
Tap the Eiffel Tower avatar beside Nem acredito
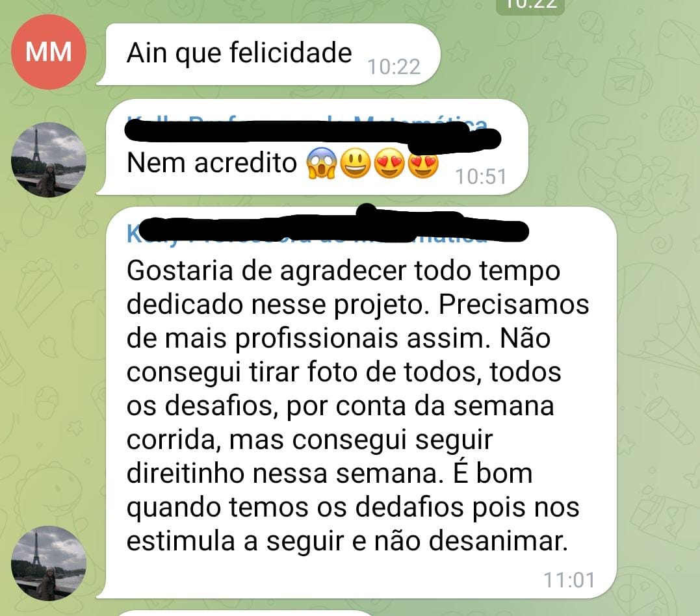[x=48, y=159]
